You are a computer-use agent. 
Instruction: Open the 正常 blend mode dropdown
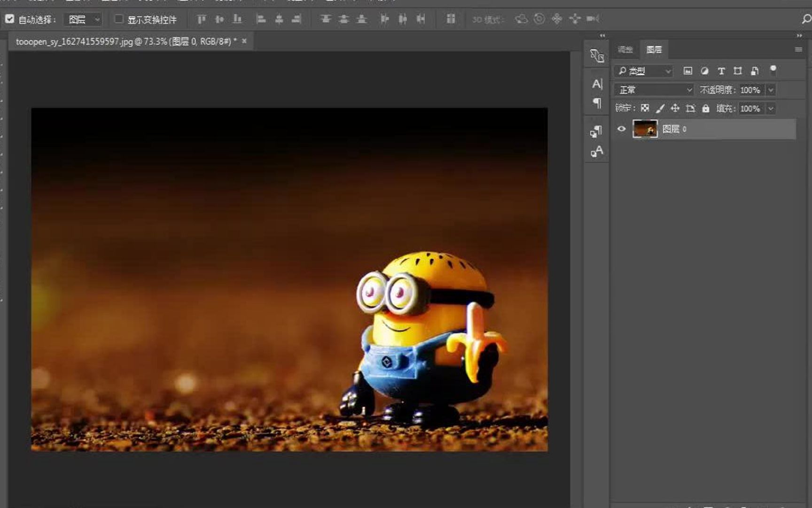pos(654,90)
